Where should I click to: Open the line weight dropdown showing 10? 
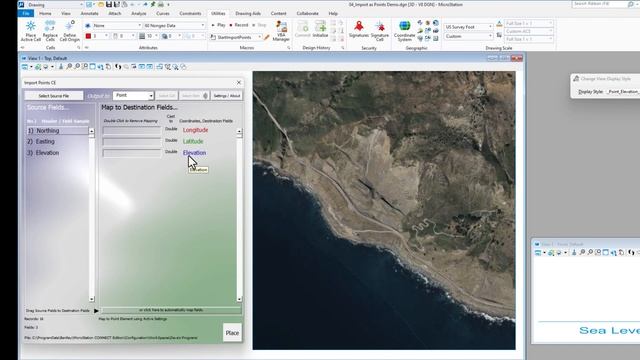coord(149,36)
